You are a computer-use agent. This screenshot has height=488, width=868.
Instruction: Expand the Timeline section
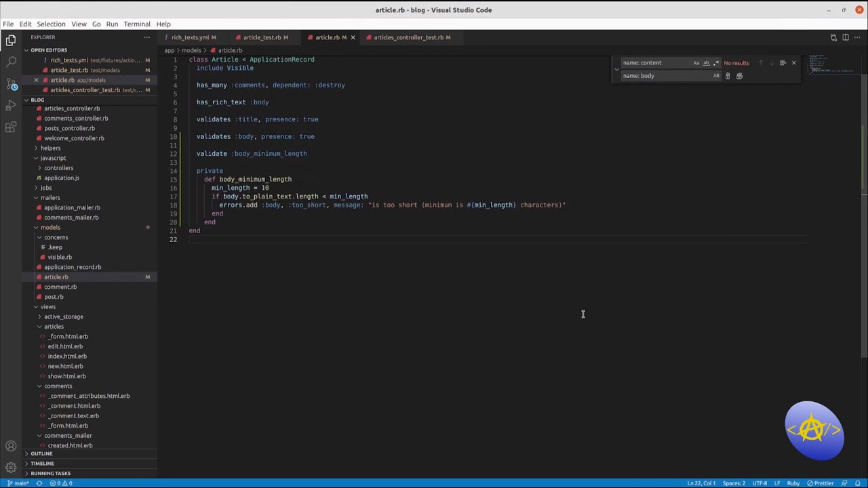pos(42,464)
